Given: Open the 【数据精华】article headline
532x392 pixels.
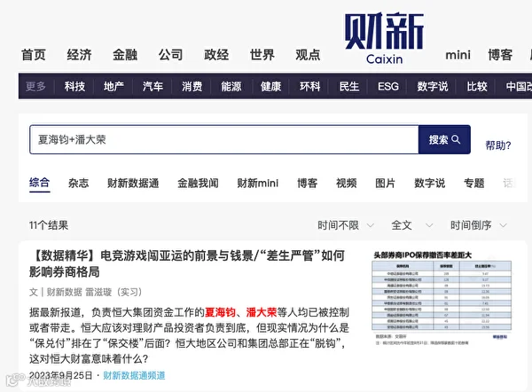Looking at the screenshot, I should pos(187,263).
